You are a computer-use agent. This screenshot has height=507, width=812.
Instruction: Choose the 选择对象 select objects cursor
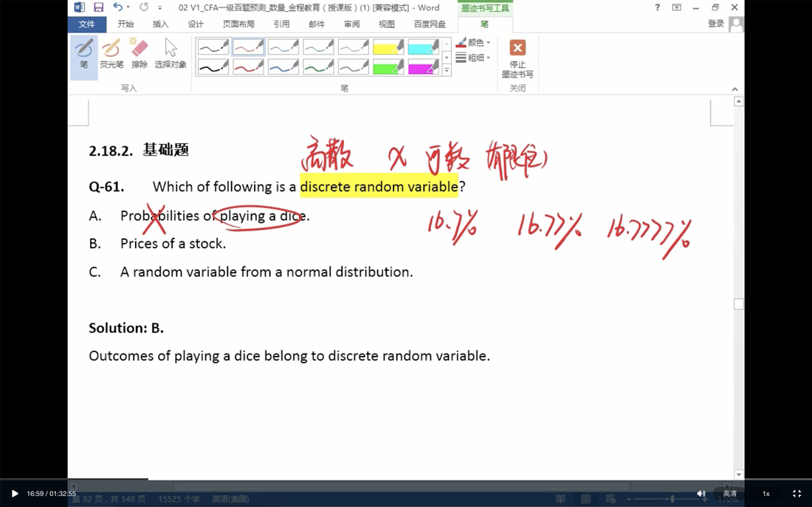[171, 55]
